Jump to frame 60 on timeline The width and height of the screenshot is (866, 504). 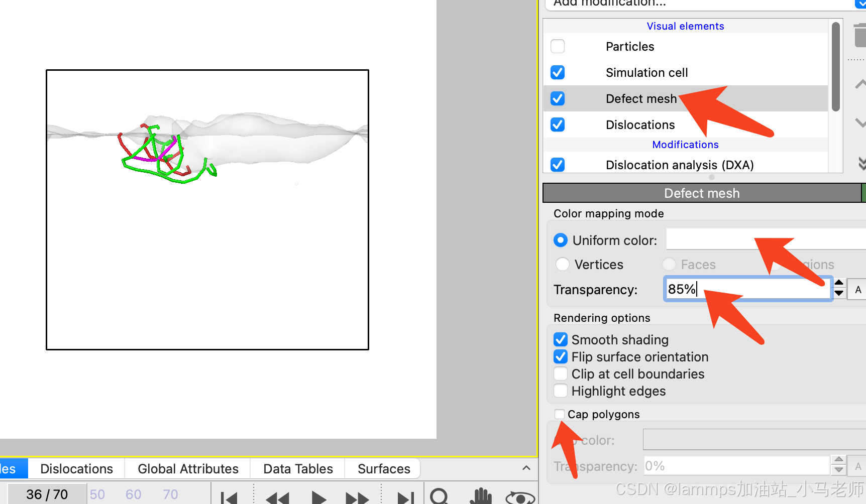[133, 494]
